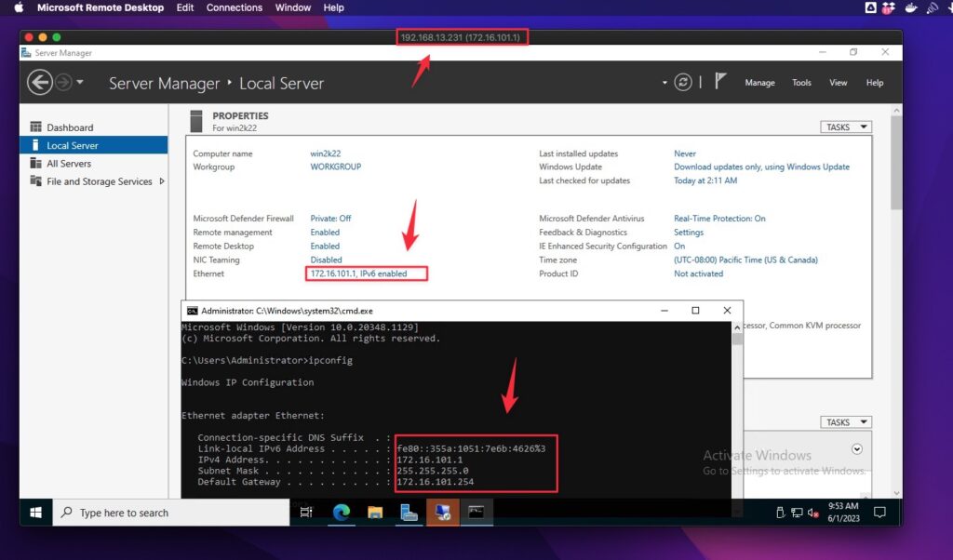Click cmd.exe title bar icon
The width and height of the screenshot is (953, 560).
(x=192, y=311)
